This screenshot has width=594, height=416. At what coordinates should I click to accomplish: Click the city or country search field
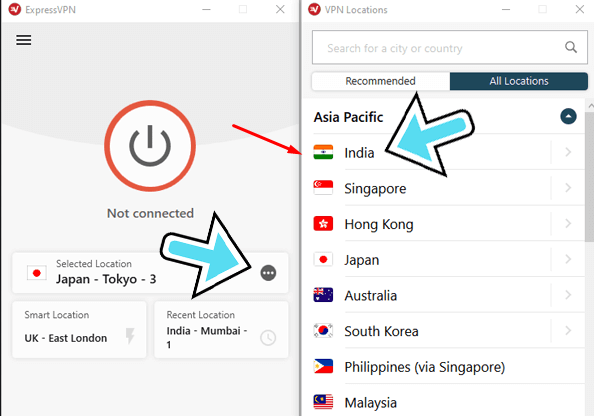(x=450, y=47)
